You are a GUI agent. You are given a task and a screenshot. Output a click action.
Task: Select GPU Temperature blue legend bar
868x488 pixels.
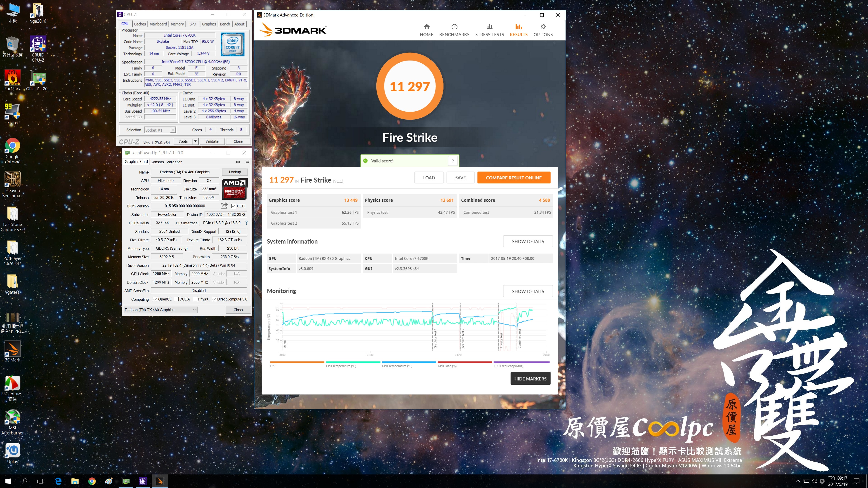(409, 362)
